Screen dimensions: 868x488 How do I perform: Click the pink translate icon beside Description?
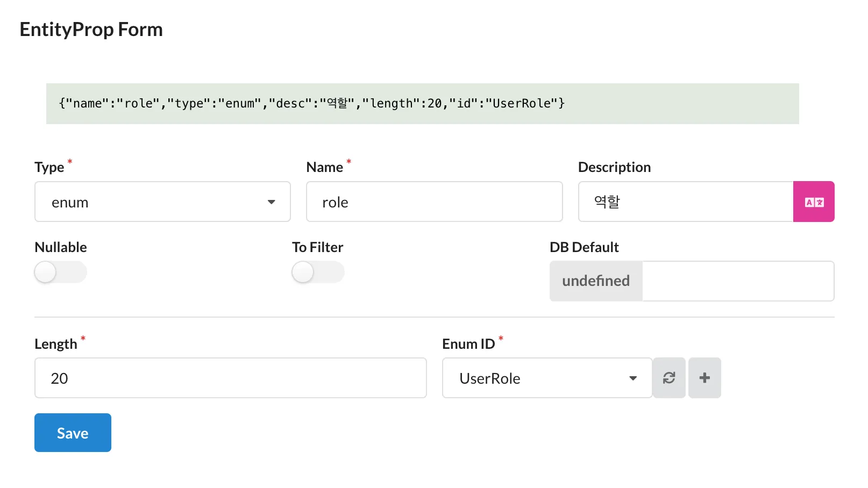pyautogui.click(x=813, y=202)
